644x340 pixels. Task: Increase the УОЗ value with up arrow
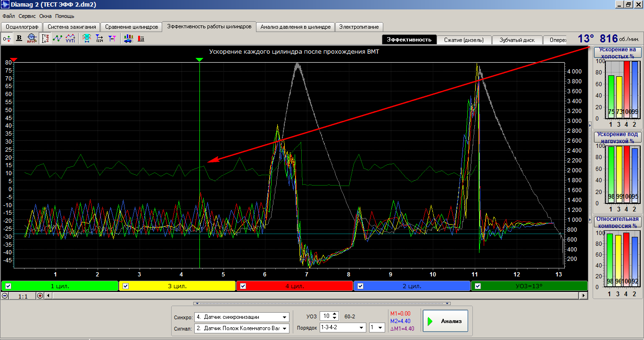point(335,314)
